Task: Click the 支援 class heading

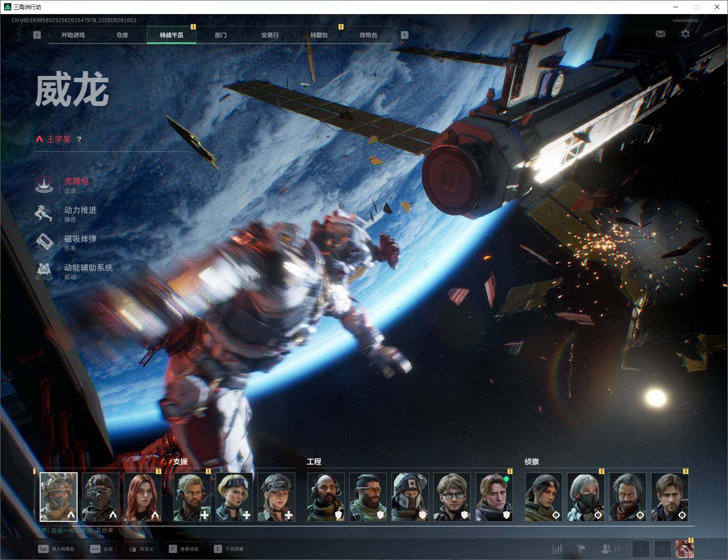Action: click(x=180, y=461)
